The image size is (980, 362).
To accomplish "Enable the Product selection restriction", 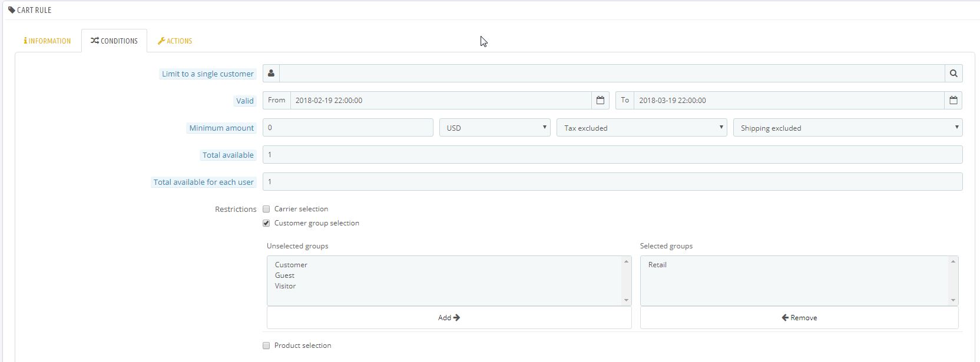I will click(x=266, y=346).
